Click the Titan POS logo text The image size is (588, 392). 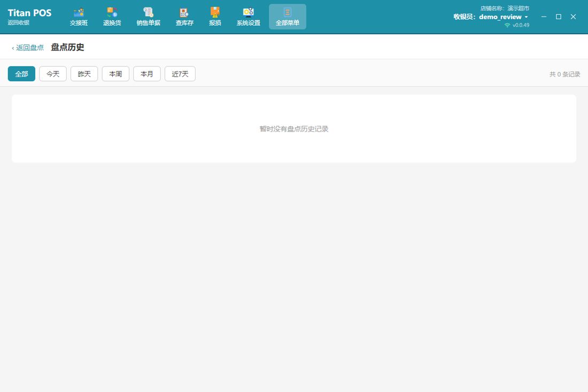pos(29,13)
